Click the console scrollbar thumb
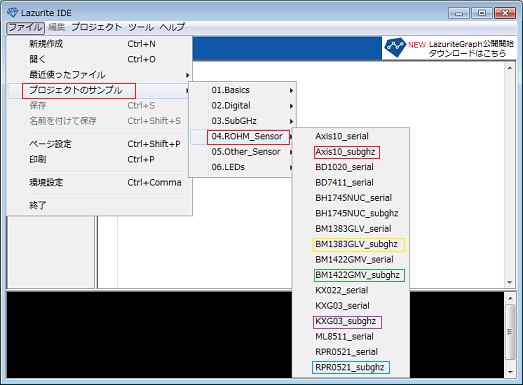The width and height of the screenshot is (523, 385). pyautogui.click(x=510, y=332)
